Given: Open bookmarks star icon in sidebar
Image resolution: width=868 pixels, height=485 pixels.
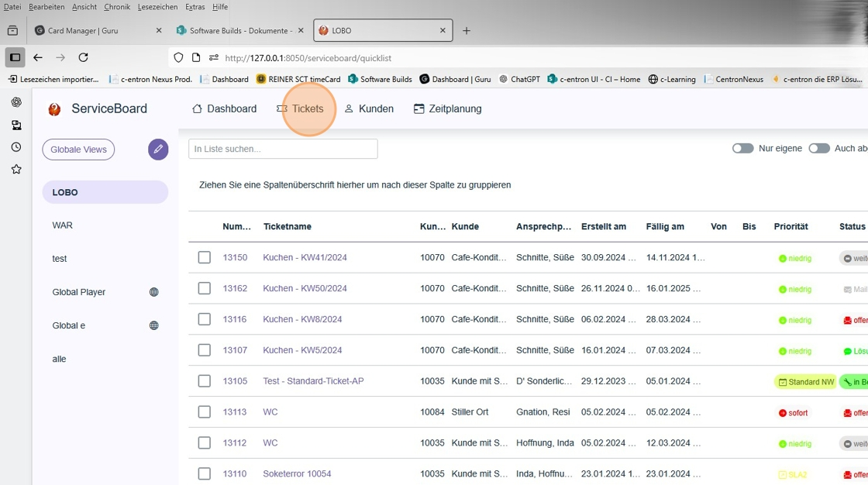Looking at the screenshot, I should click(x=16, y=169).
